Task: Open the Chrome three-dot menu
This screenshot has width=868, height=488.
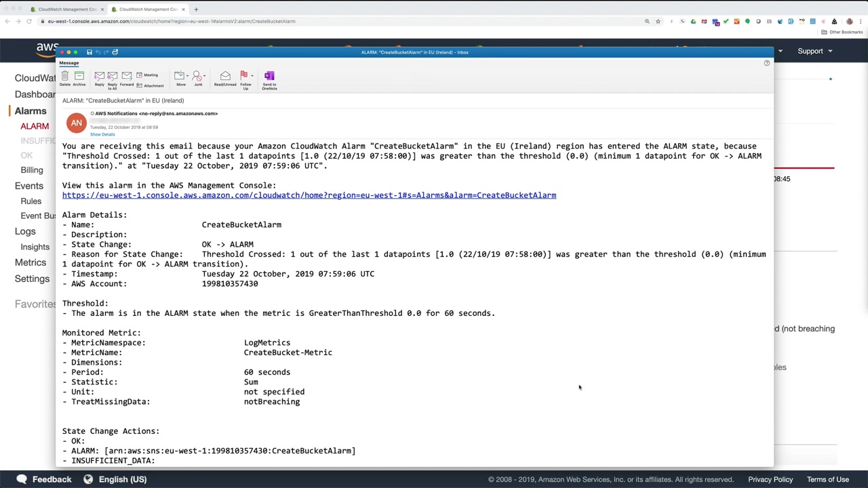Action: (861, 22)
